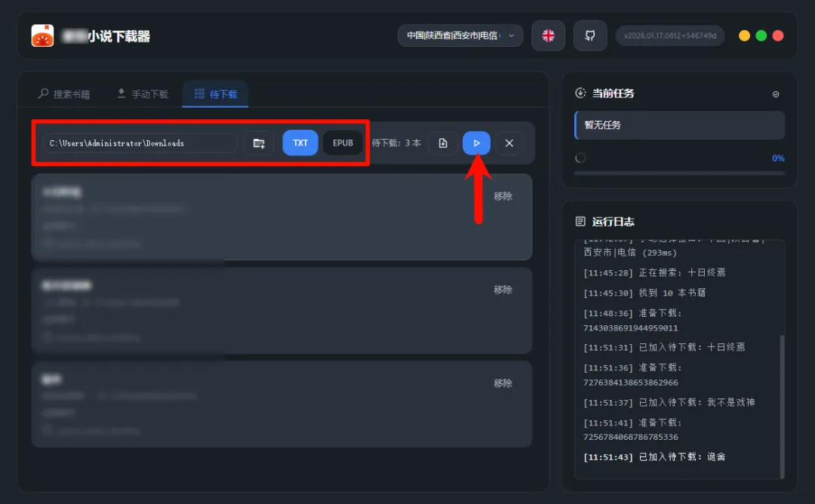Click the progress spinner circle icon
Viewport: 815px width, 504px height.
pyautogui.click(x=580, y=158)
